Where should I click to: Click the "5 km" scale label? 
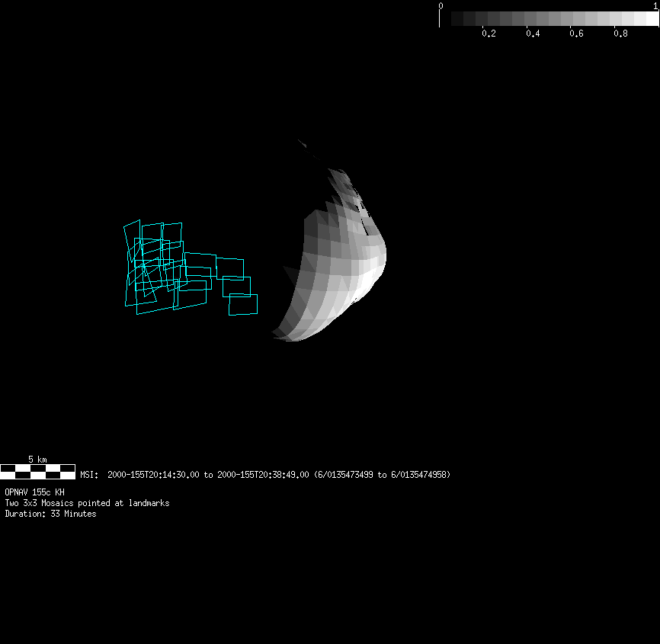37,460
